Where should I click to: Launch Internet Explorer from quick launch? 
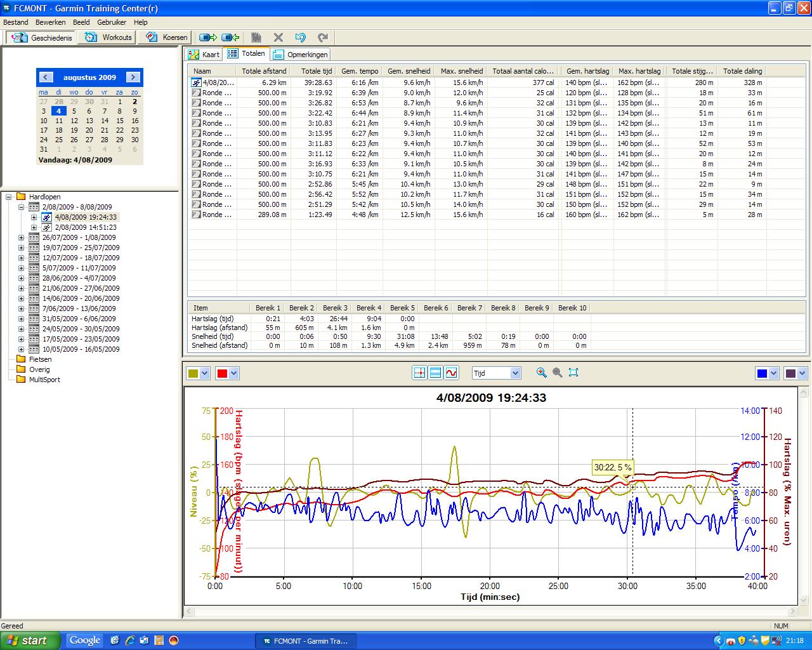(x=130, y=640)
